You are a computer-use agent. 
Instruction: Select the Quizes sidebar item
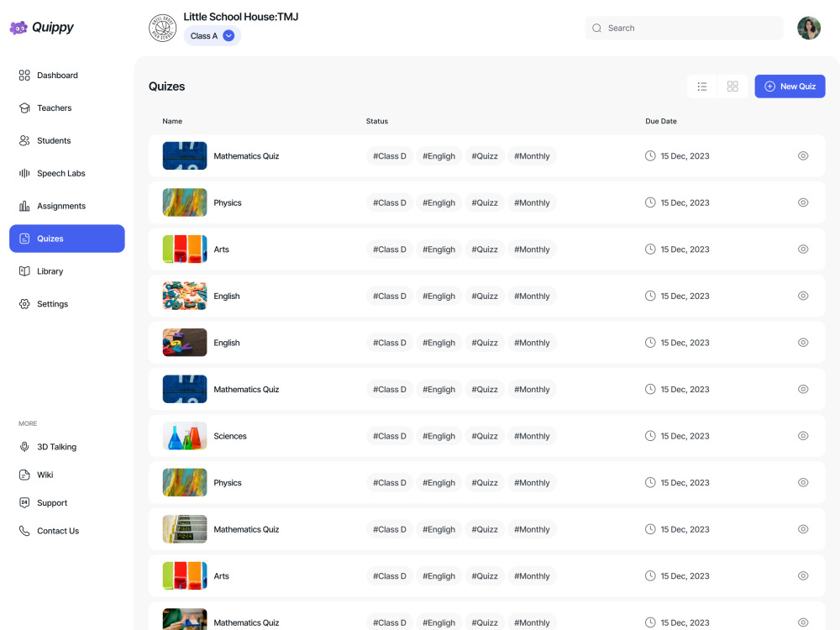[67, 239]
